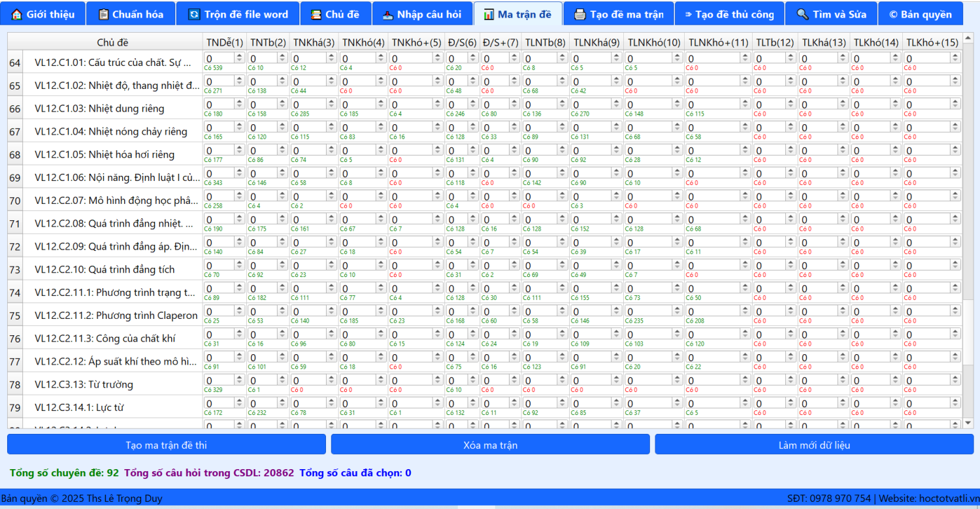The height and width of the screenshot is (509, 980).
Task: Click the bar chart icon on Ma trận đề
Action: 489,14
